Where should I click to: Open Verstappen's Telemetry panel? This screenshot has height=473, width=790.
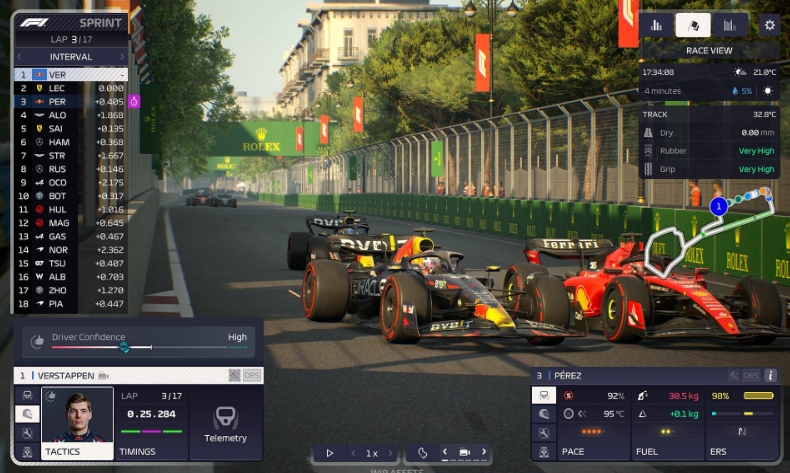coord(225,423)
